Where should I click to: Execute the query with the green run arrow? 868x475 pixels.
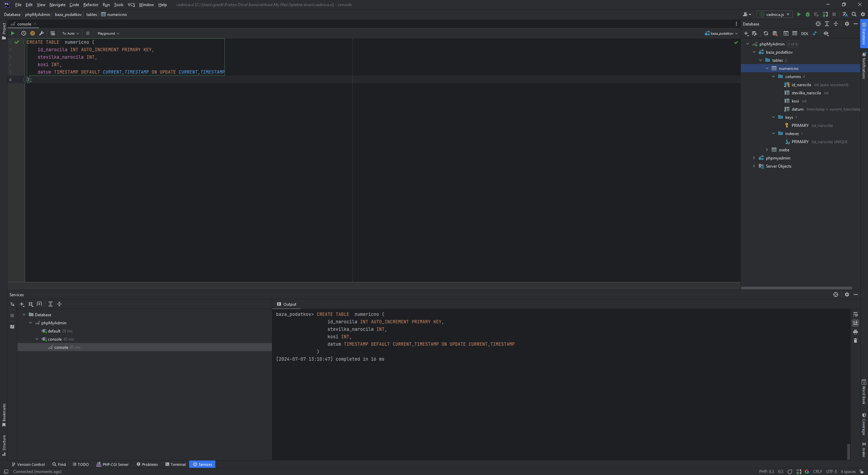(x=13, y=33)
